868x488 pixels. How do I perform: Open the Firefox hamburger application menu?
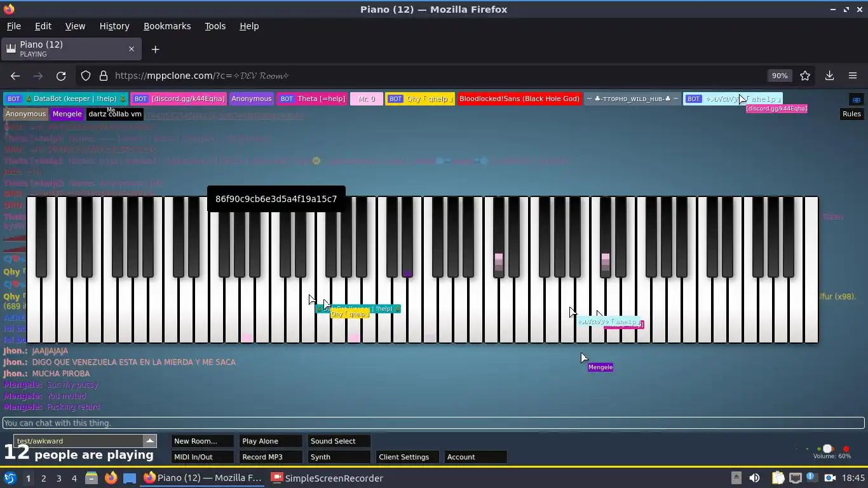coord(853,76)
